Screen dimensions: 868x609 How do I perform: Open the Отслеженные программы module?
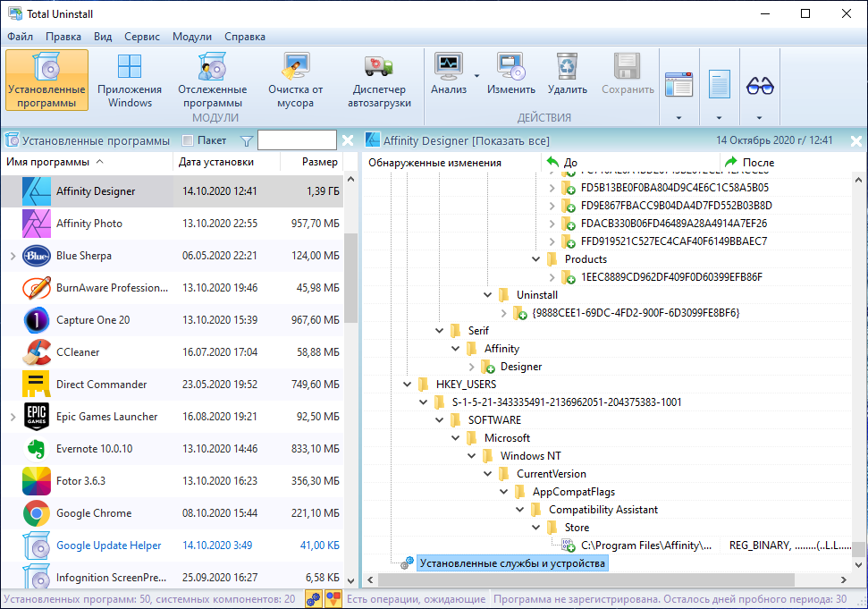click(x=213, y=80)
